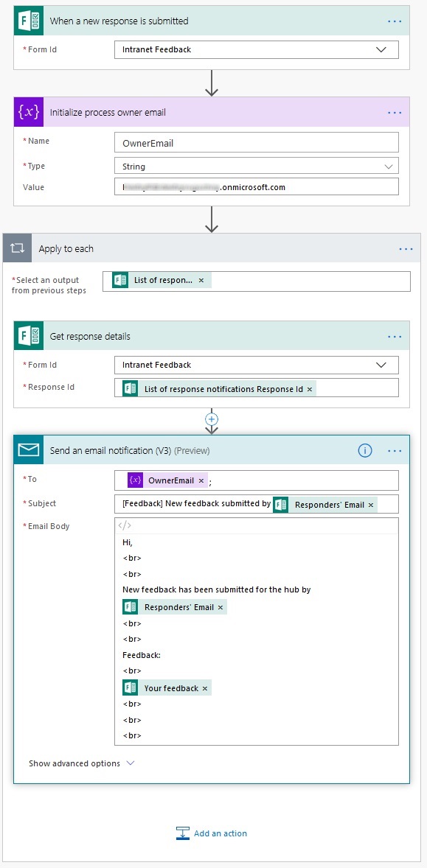Click the Subject field text '[Feedback] New feedback submitted by'

197,504
